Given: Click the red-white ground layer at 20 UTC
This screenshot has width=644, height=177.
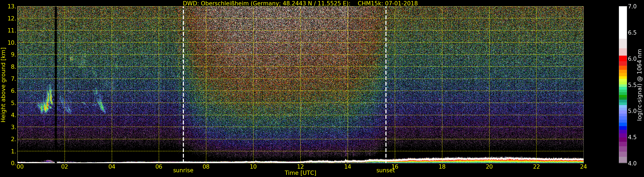Looking at the screenshot, I should click(489, 159).
